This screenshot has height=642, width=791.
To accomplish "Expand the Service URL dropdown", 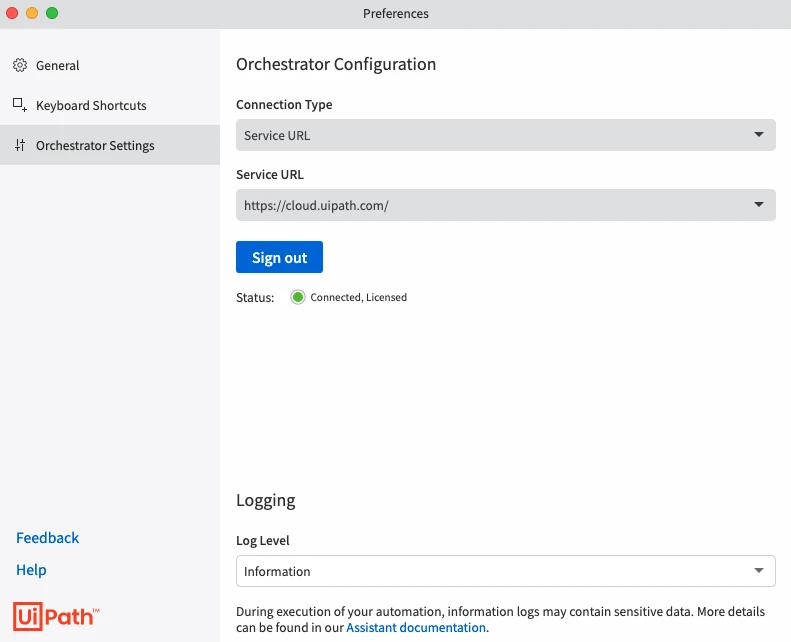I will 505,205.
